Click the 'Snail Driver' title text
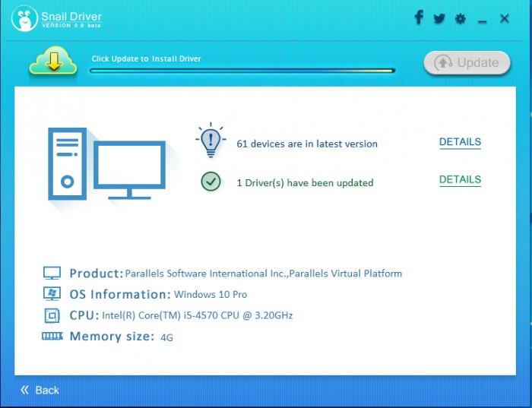The width and height of the screenshot is (532, 408). point(71,16)
